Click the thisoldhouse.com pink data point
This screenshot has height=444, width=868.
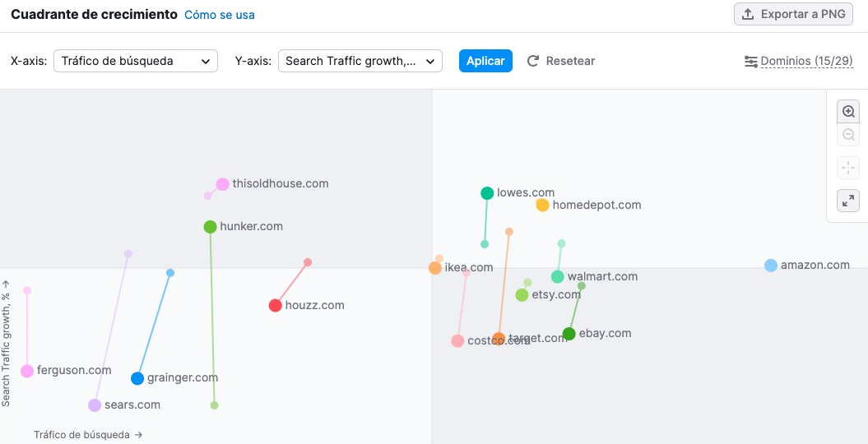point(222,184)
